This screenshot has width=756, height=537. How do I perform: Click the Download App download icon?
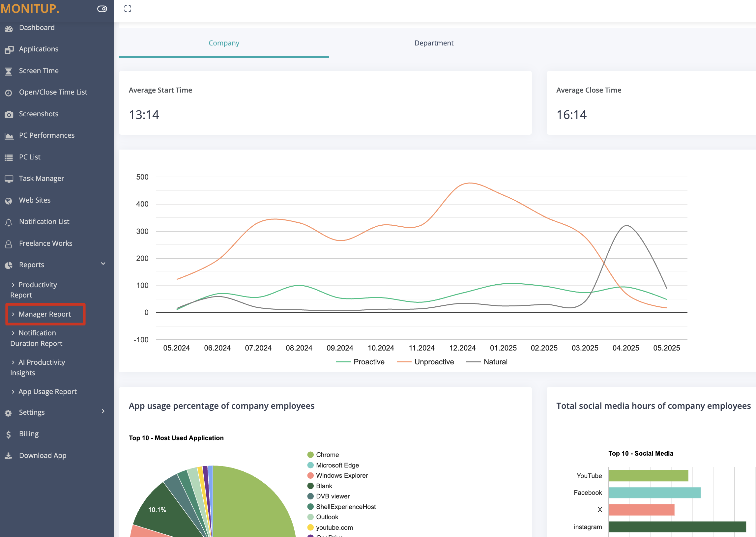click(9, 456)
